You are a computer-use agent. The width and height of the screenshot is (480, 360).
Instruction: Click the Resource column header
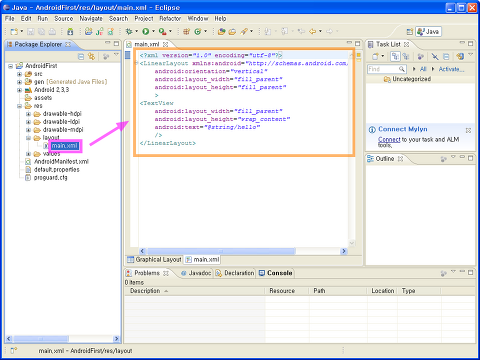coord(287,291)
